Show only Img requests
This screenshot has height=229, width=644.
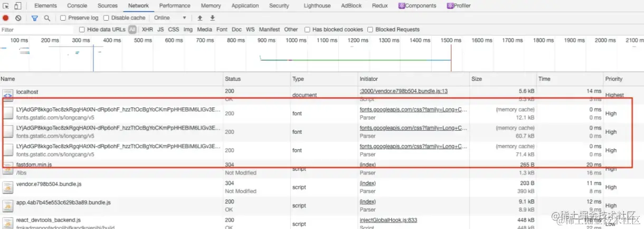point(188,30)
